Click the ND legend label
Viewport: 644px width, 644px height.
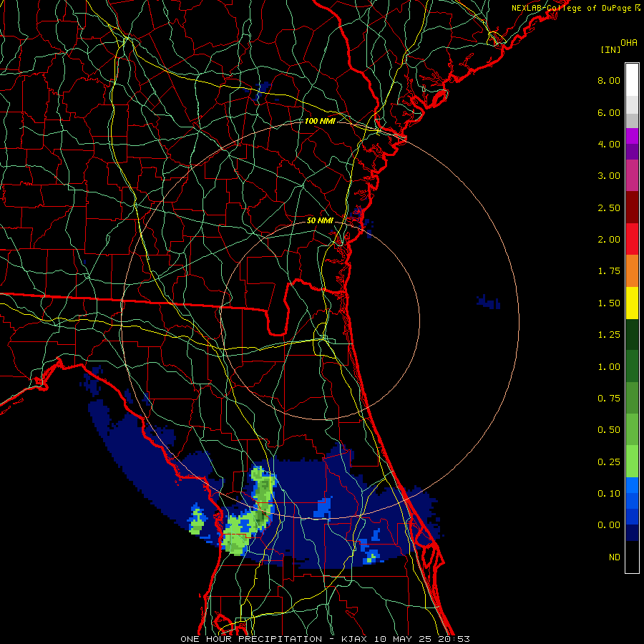615,557
